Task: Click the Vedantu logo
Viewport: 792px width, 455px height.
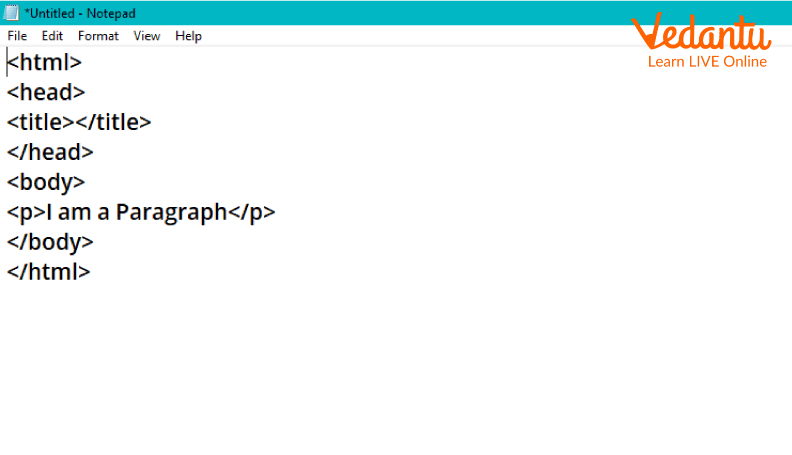Action: tap(701, 34)
